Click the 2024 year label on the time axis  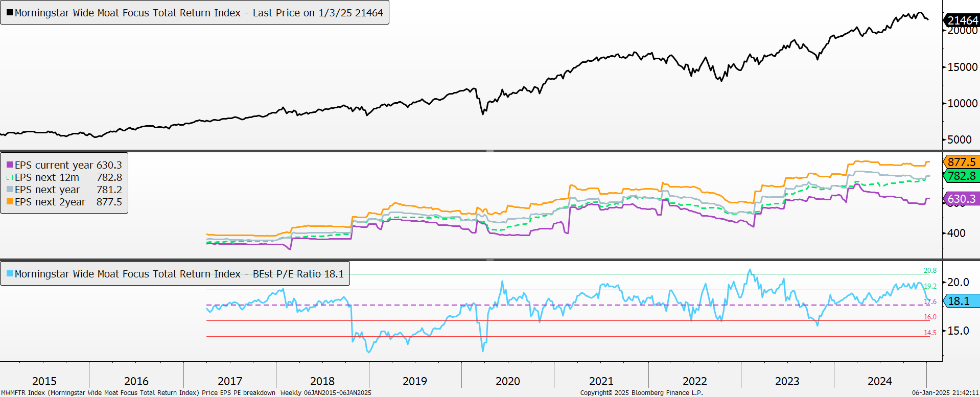[x=880, y=381]
